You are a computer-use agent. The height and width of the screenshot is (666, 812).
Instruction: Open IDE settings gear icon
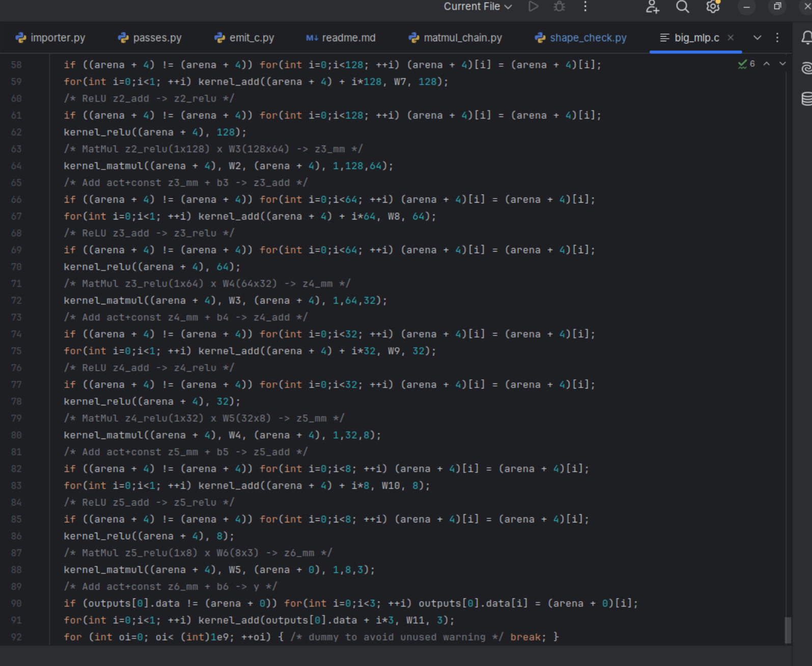click(x=713, y=7)
